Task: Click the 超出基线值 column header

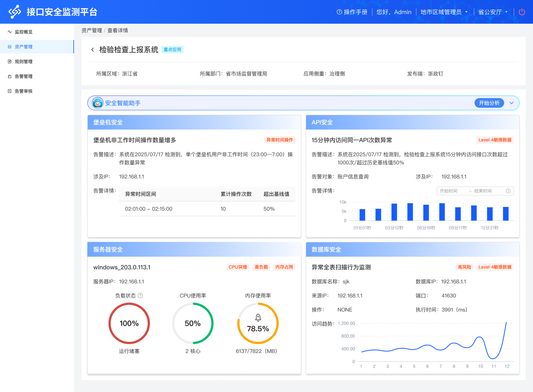Action: pos(276,194)
